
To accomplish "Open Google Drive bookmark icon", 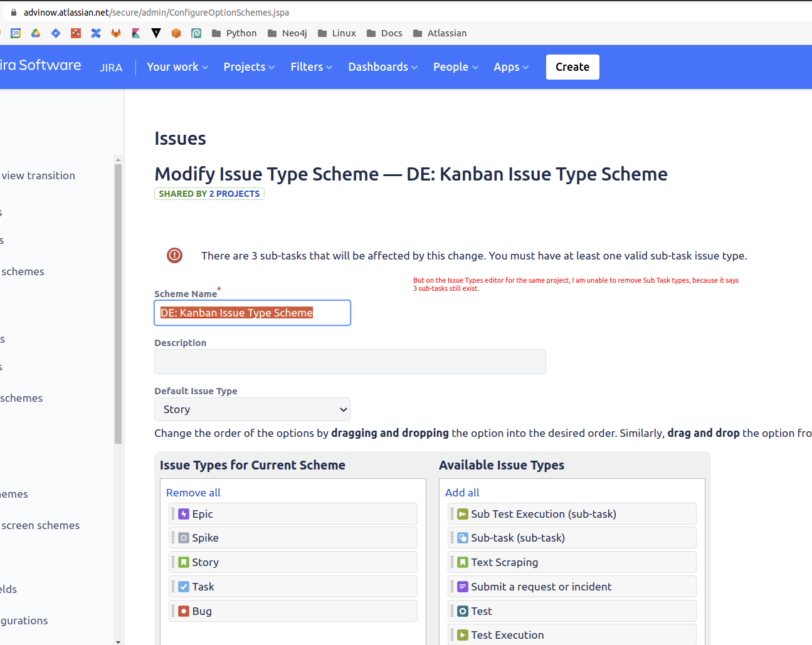I will (36, 33).
